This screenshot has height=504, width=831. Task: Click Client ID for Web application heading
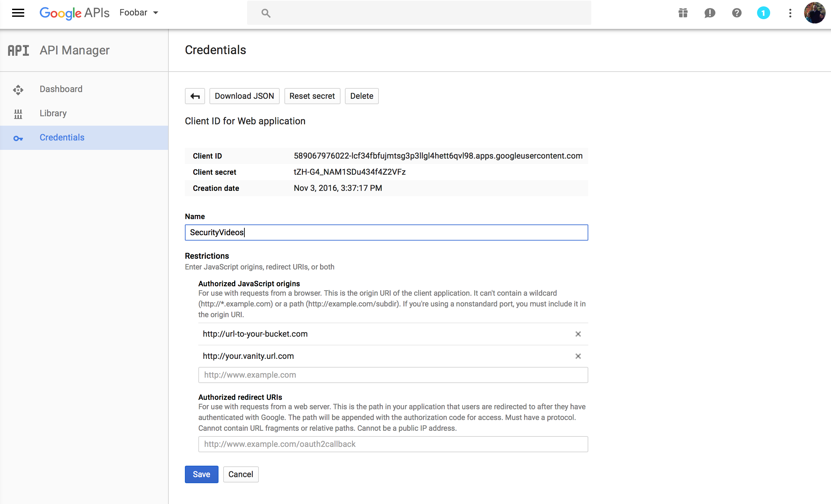coord(245,121)
